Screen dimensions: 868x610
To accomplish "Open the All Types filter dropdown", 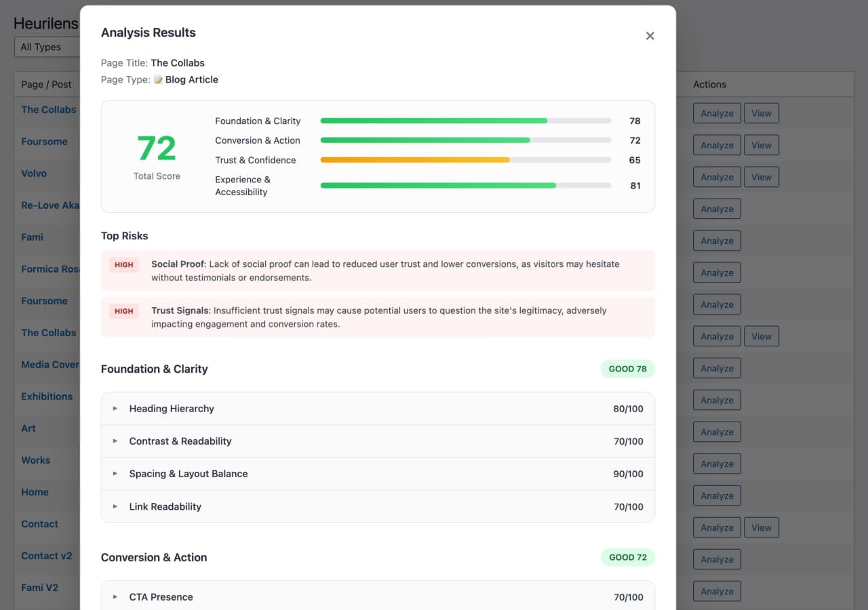I will pos(42,47).
